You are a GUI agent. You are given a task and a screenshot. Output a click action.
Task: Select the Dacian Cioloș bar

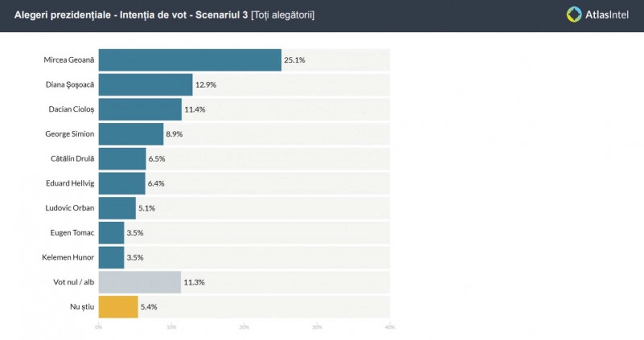point(140,110)
